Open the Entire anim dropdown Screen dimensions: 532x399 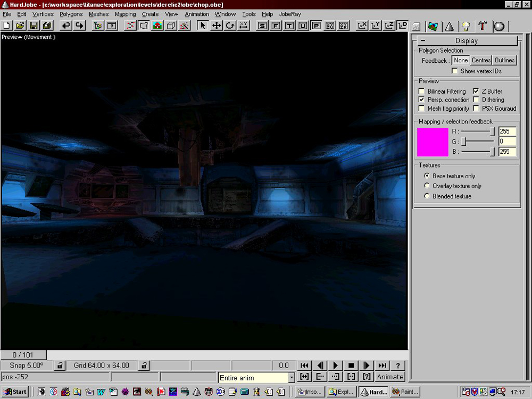tap(292, 378)
